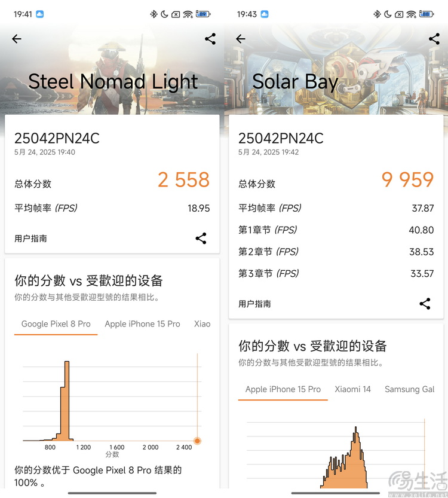
Task: Tap the iPhone 15 Pro histogram in Solar Bay
Action: coord(344,457)
